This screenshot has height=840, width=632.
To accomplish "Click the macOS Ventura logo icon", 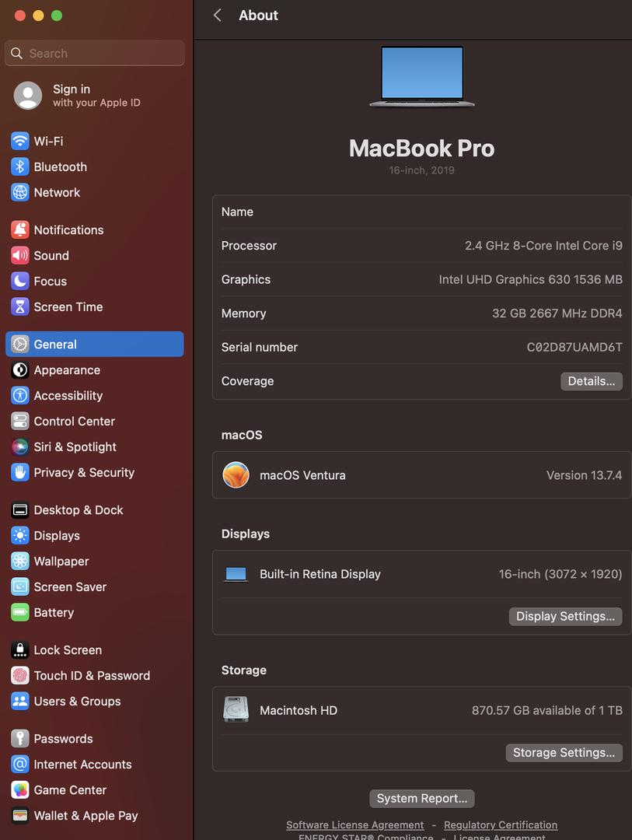I will (x=236, y=475).
